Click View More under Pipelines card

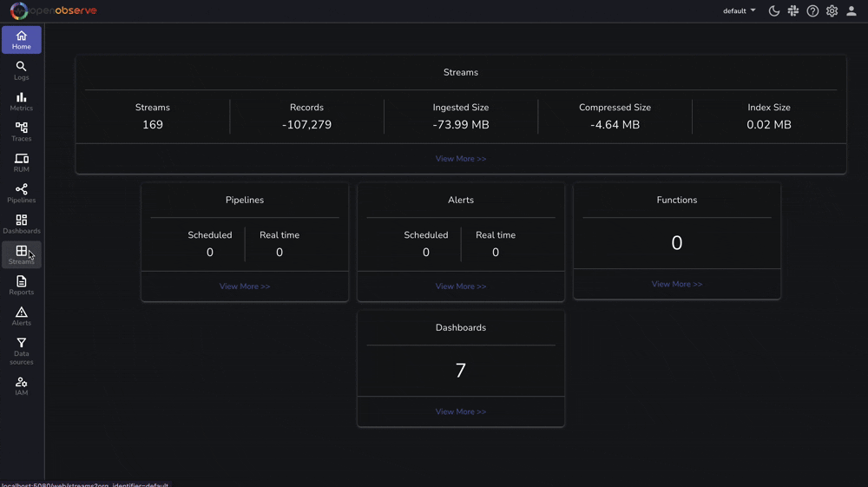(x=245, y=286)
